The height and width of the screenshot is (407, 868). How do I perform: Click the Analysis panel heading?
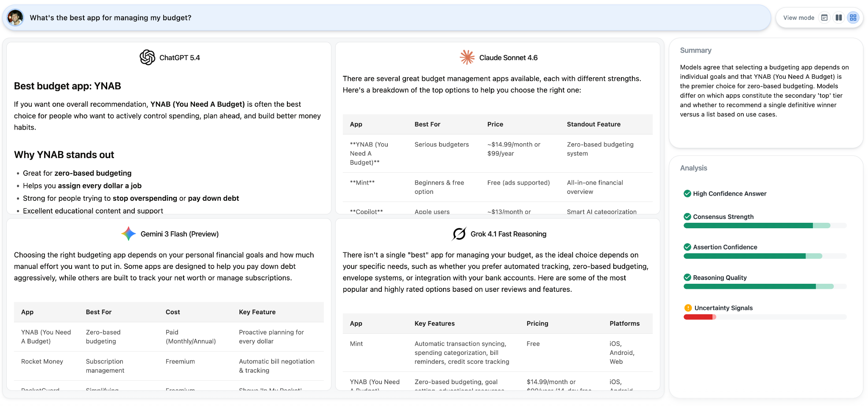[693, 168]
